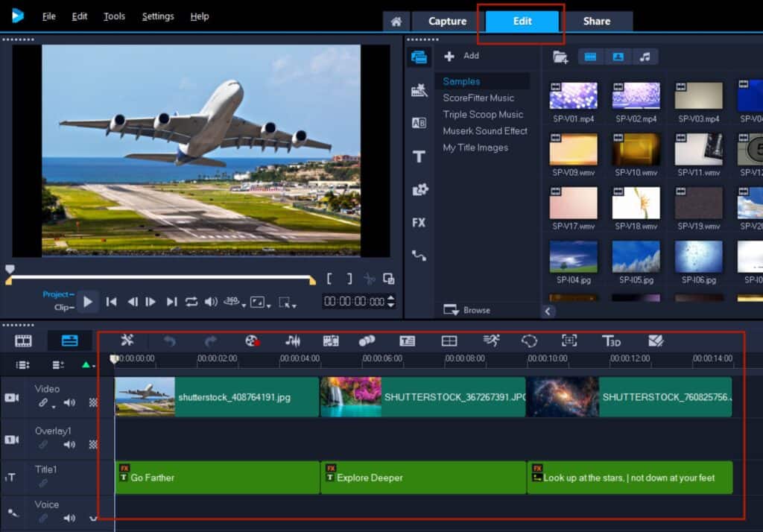Mute the Overlay1 track audio
Viewport: 763px width, 532px height.
pyautogui.click(x=69, y=445)
